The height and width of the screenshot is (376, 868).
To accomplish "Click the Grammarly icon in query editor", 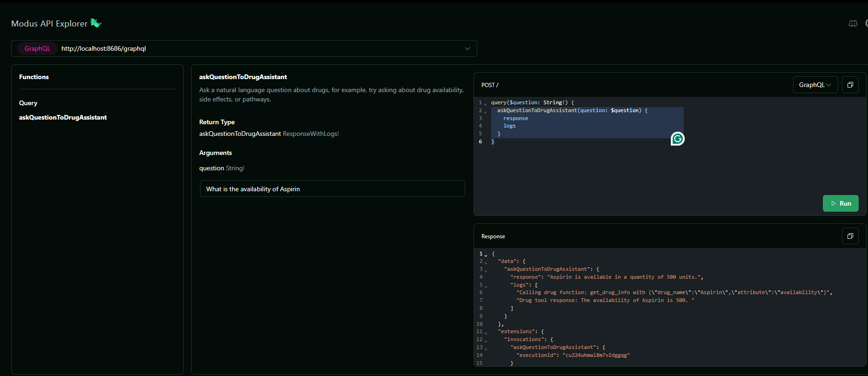I will 677,139.
